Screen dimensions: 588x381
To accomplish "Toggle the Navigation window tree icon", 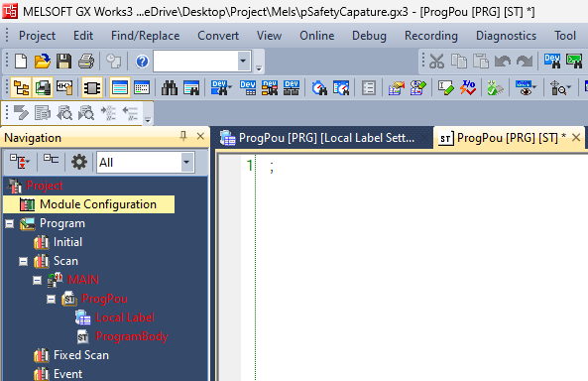I will tap(21, 88).
